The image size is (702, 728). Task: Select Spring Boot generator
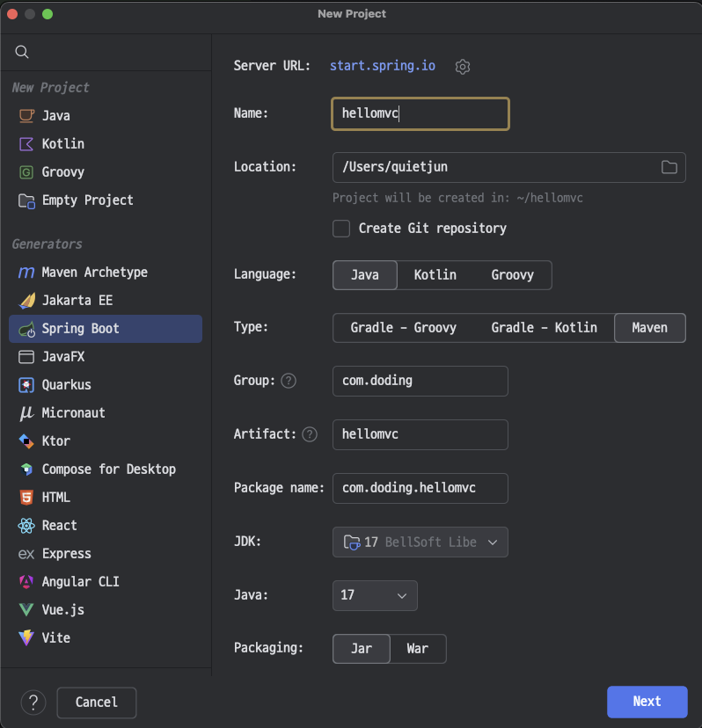106,329
